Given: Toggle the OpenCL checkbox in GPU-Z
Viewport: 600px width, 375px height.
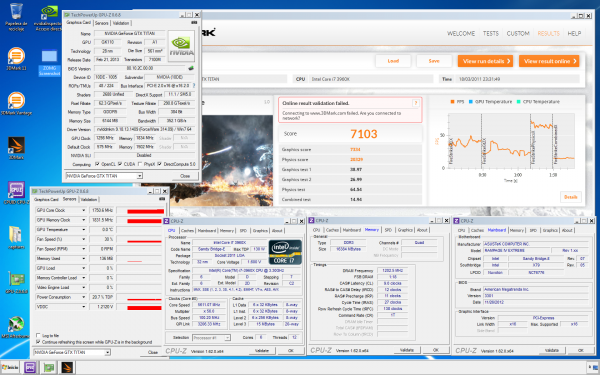Looking at the screenshot, I should click(x=97, y=164).
